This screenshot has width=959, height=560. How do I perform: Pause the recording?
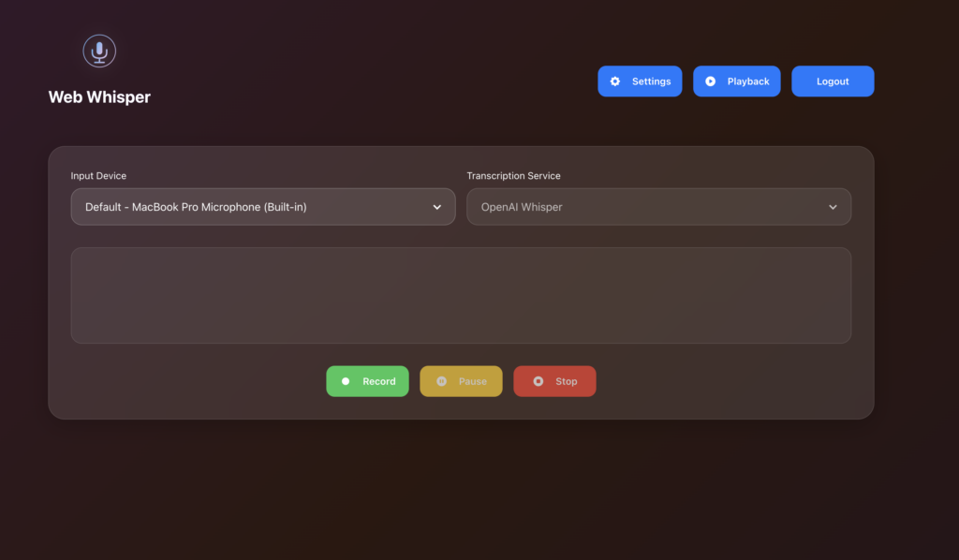point(461,381)
